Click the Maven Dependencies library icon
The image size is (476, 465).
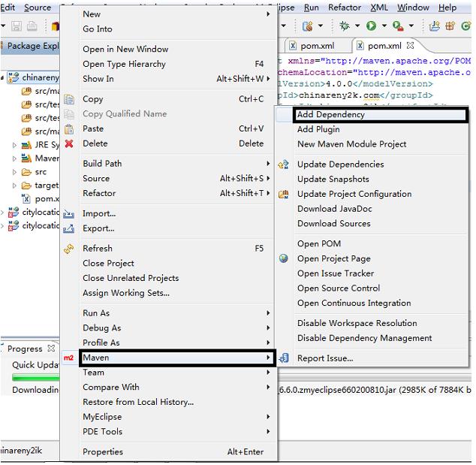click(26, 159)
